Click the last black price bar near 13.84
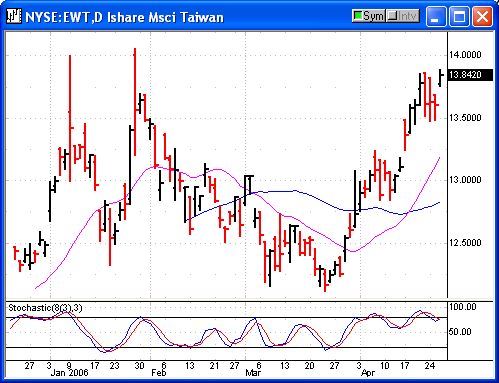The width and height of the screenshot is (499, 383). pyautogui.click(x=440, y=78)
